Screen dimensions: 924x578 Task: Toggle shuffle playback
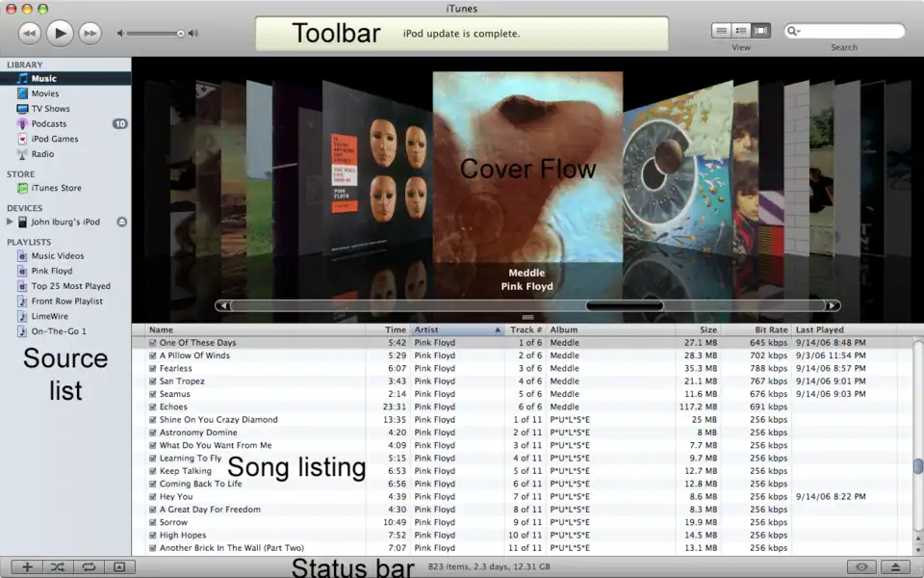58,567
